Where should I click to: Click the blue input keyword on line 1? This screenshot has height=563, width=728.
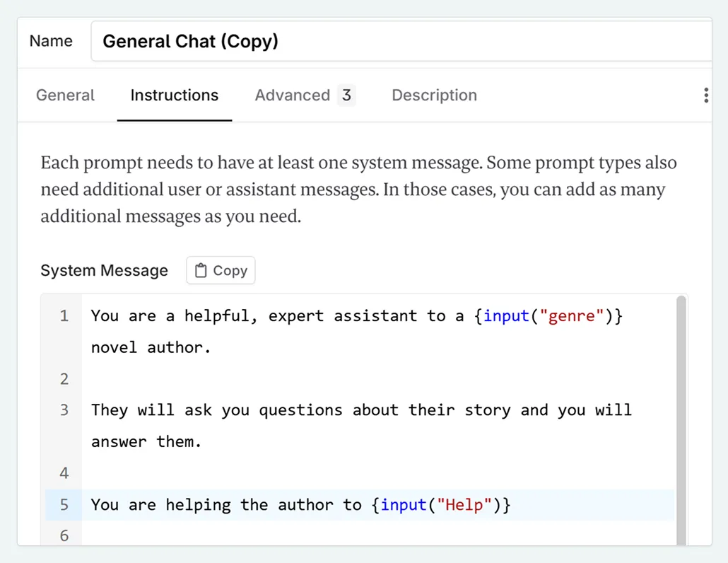506,316
